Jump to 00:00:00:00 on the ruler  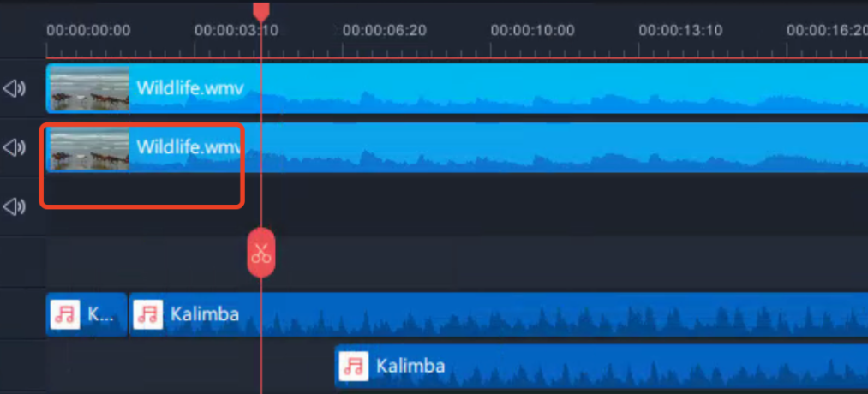tap(88, 31)
